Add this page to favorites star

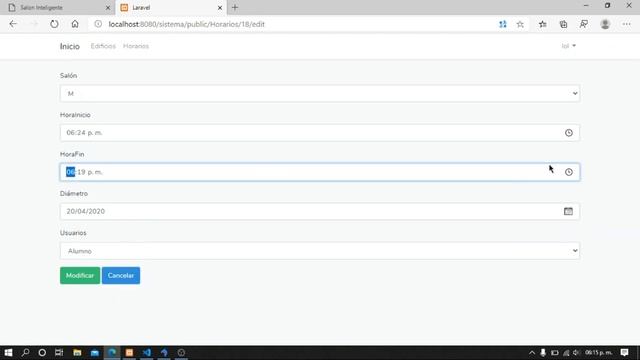(x=520, y=24)
